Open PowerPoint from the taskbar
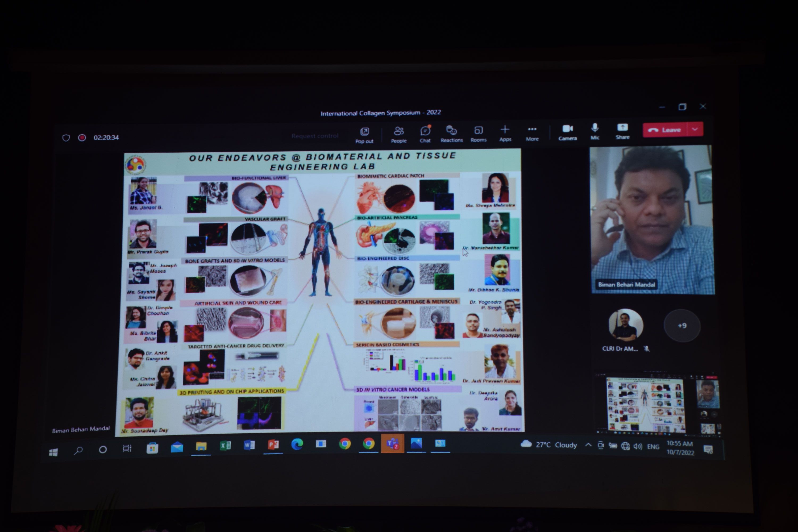This screenshot has width=798, height=532. (x=273, y=444)
